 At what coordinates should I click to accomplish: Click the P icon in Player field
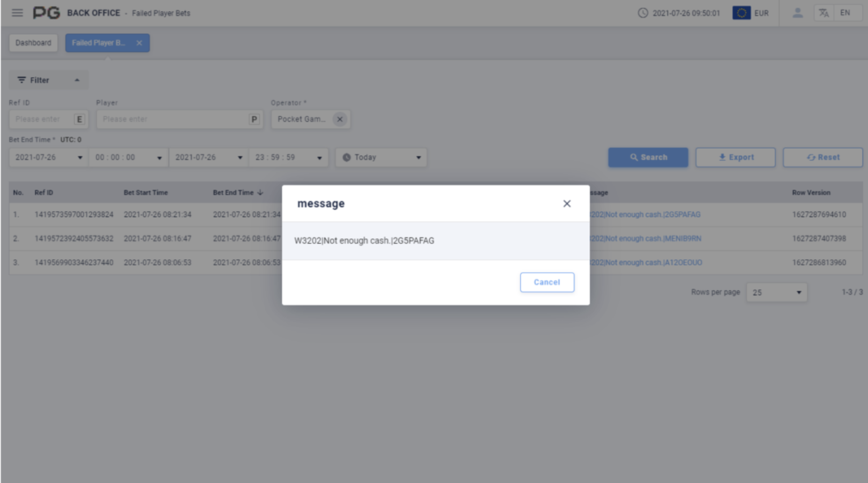[254, 119]
